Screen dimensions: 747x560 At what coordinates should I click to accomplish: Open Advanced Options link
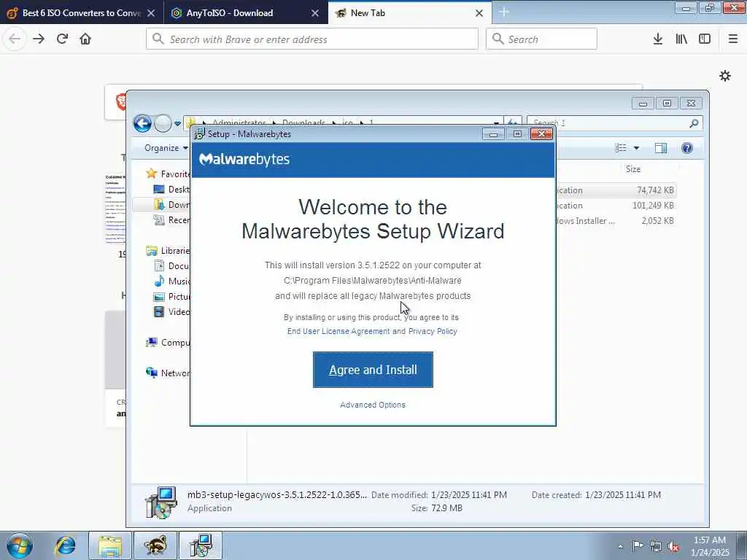tap(373, 405)
